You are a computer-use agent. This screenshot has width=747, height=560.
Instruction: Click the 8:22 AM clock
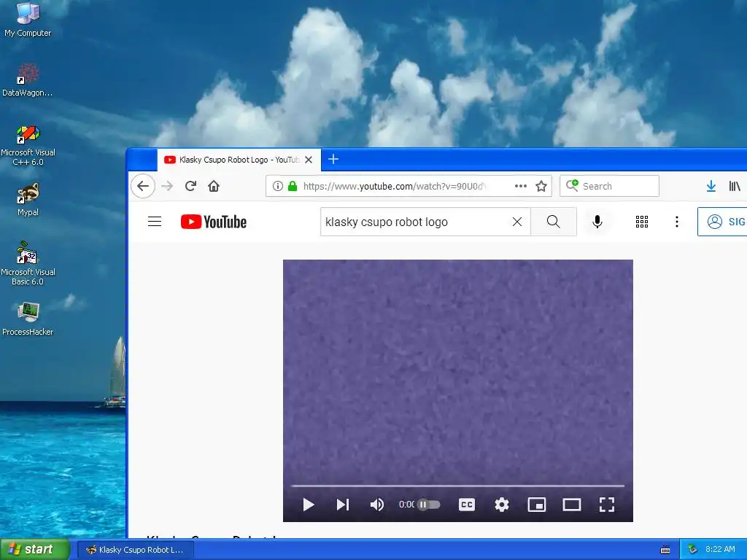[720, 549]
